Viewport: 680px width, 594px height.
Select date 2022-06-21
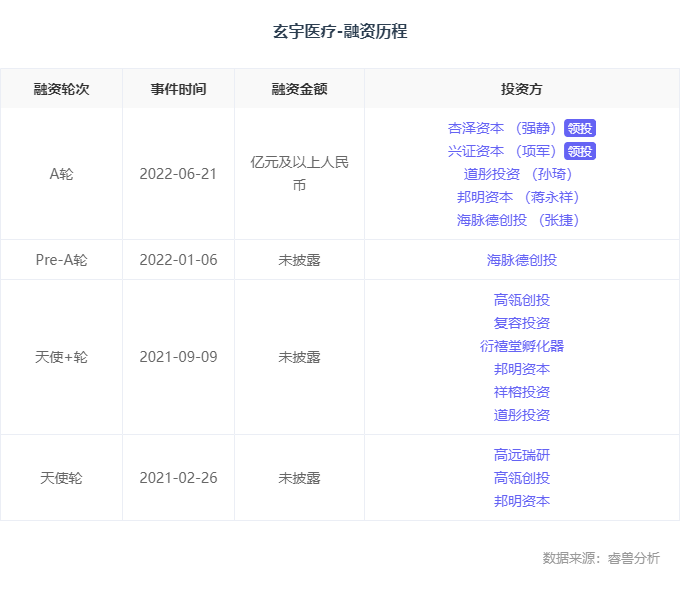pyautogui.click(x=178, y=174)
